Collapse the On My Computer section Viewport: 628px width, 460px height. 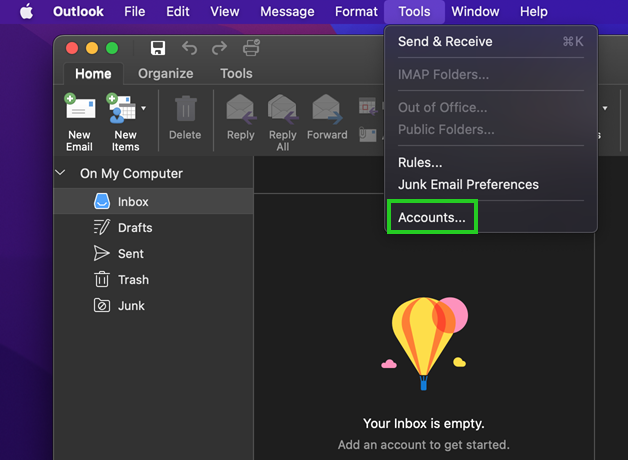(x=62, y=173)
